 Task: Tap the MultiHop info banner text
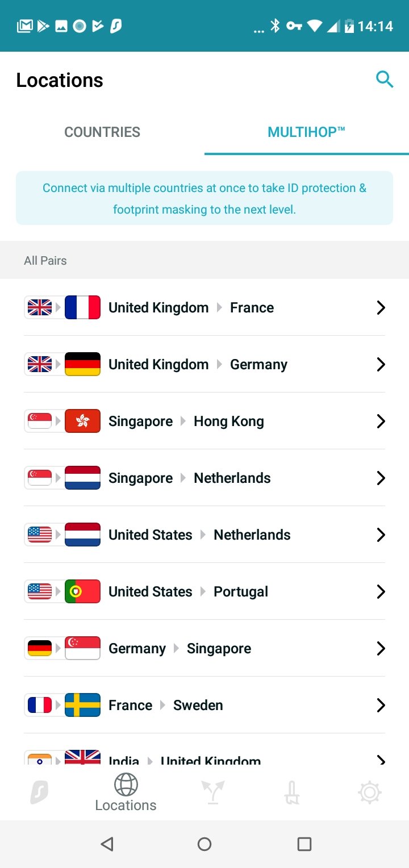click(204, 198)
